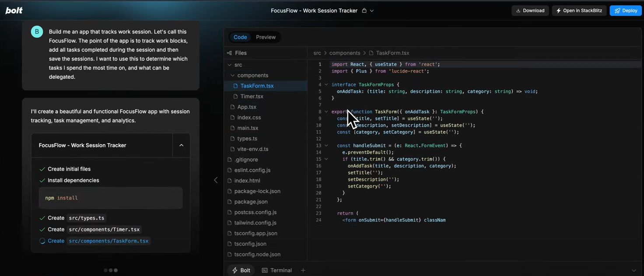Click the Download button

click(x=530, y=10)
